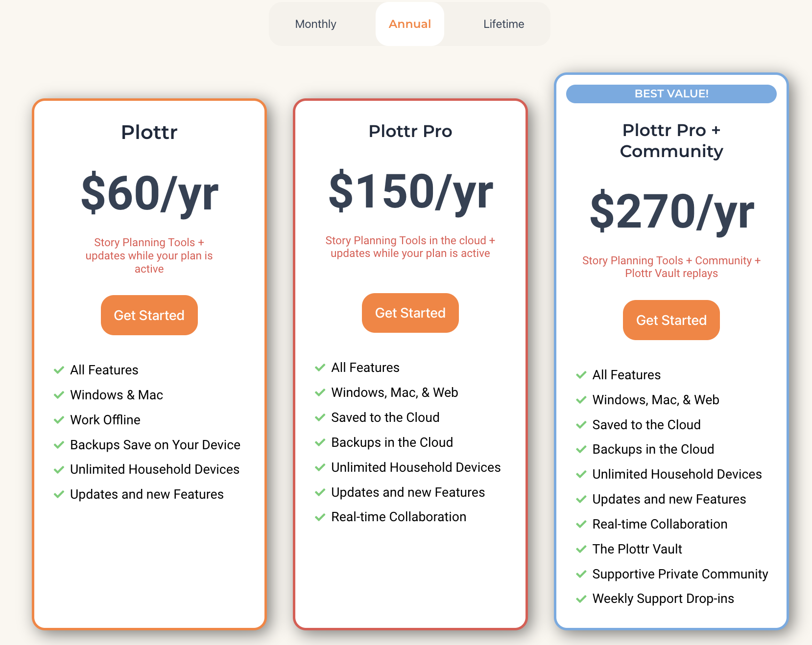Open the Lifetime pricing tab
The height and width of the screenshot is (645, 812).
(x=503, y=23)
